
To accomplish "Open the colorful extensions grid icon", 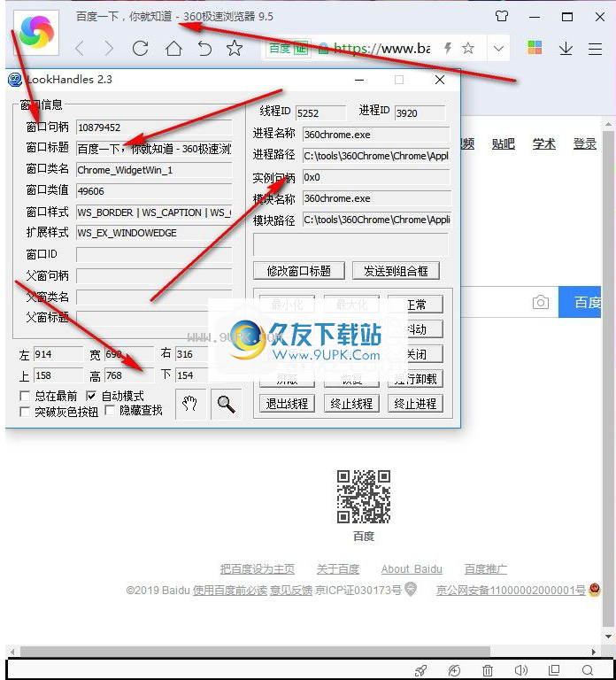I will tap(535, 47).
